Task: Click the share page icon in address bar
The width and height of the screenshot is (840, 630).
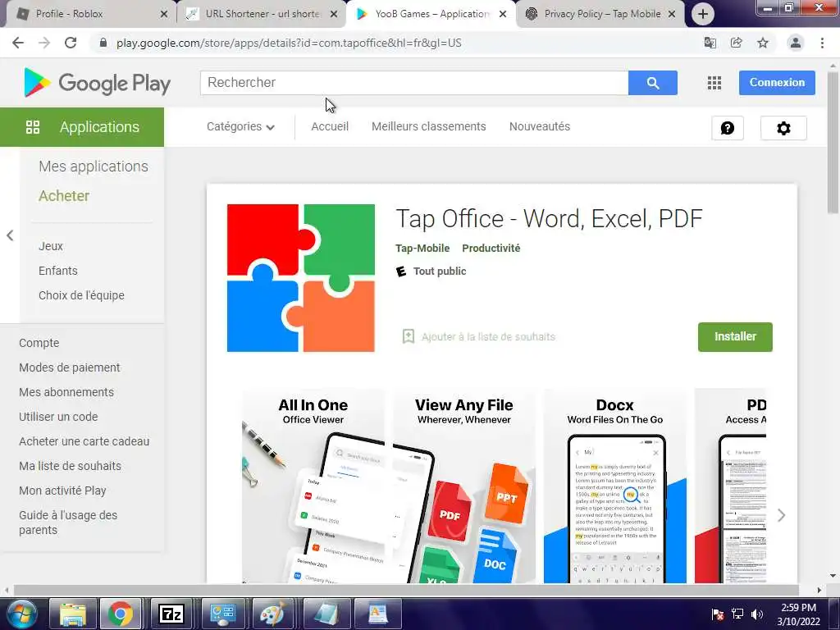Action: (736, 43)
